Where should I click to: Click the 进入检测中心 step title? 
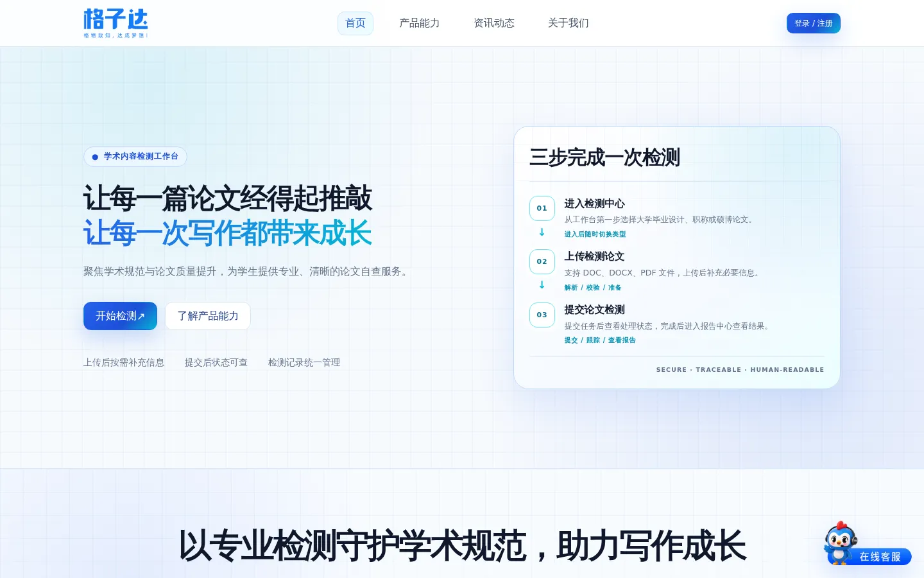[594, 204]
